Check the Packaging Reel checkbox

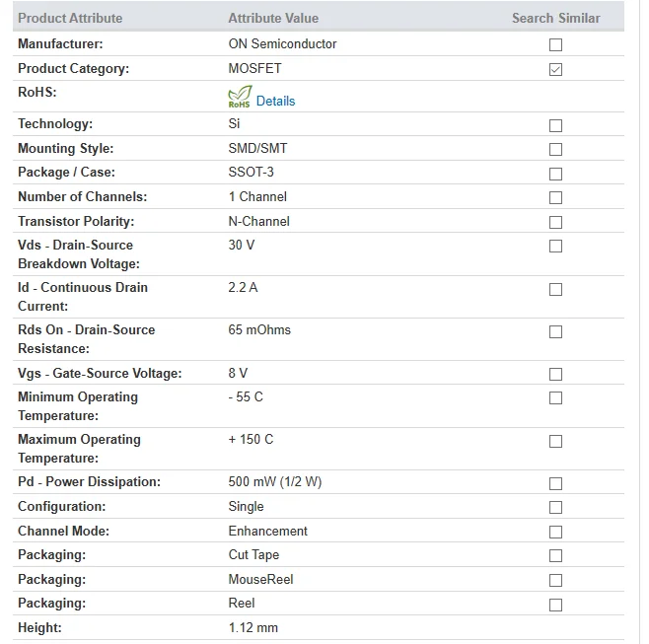tap(555, 606)
